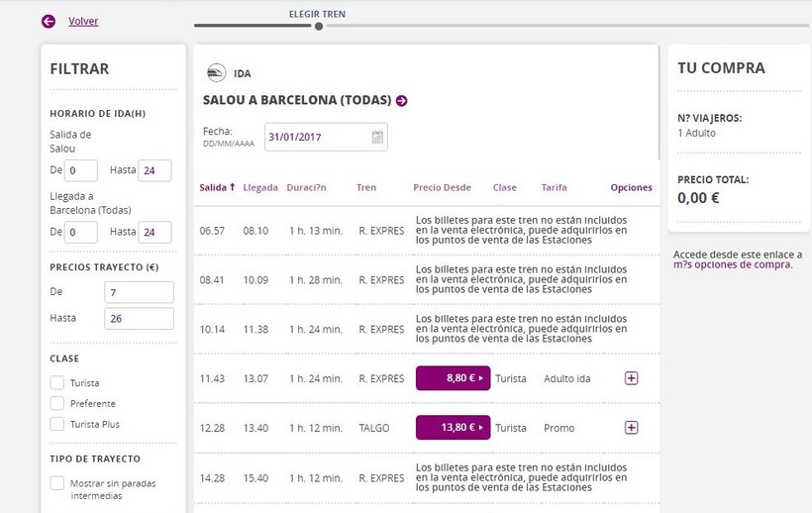Image resolution: width=812 pixels, height=513 pixels.
Task: Select the 8,80 € fare button
Action: (453, 378)
